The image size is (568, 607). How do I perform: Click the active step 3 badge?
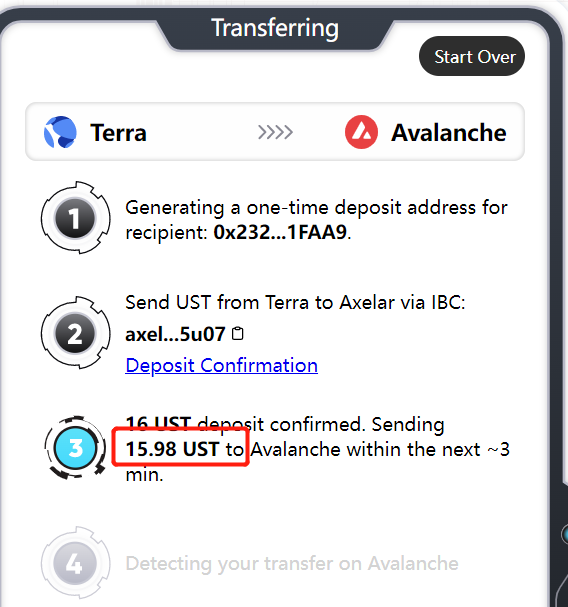76,448
